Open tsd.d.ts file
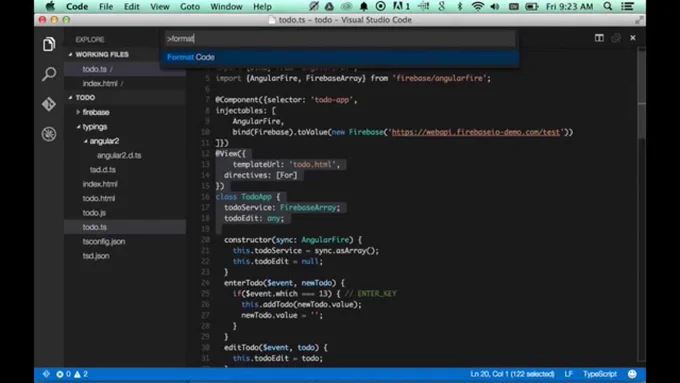680x383 pixels. click(103, 170)
